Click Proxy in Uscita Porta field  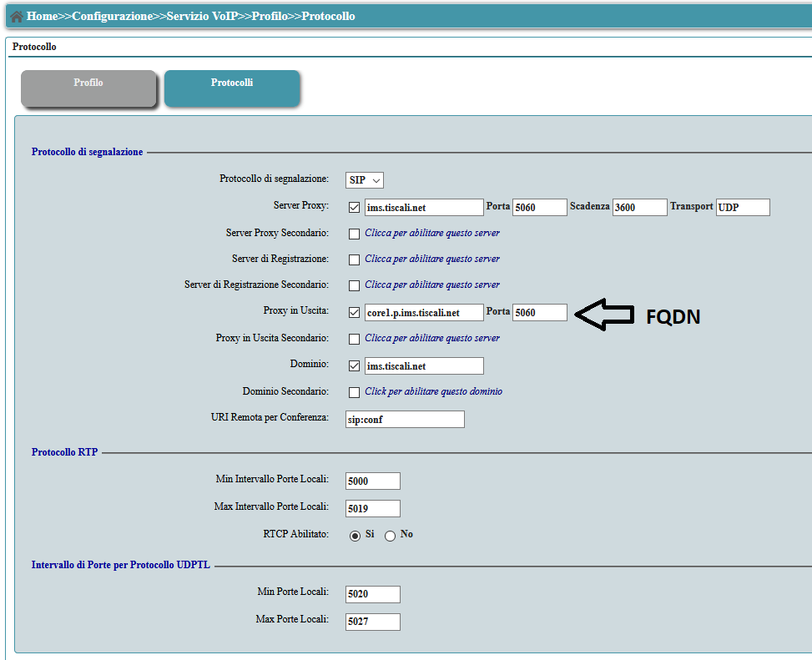point(540,313)
